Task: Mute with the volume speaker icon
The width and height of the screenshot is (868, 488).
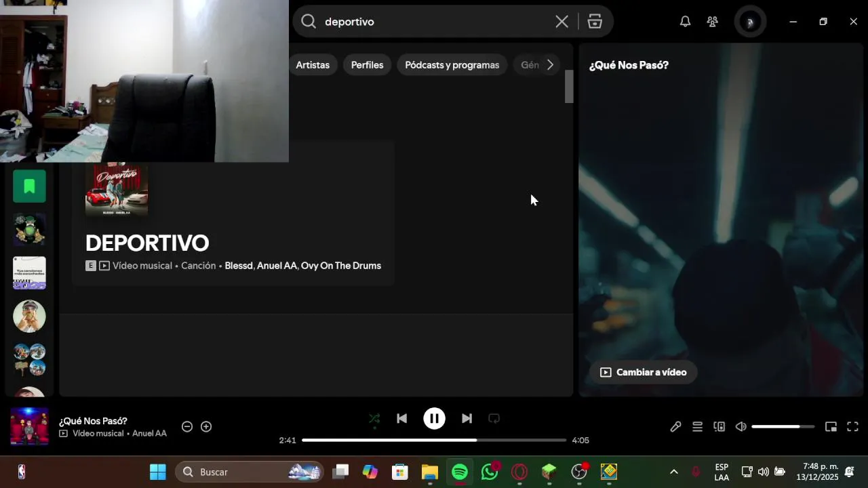Action: 741,426
